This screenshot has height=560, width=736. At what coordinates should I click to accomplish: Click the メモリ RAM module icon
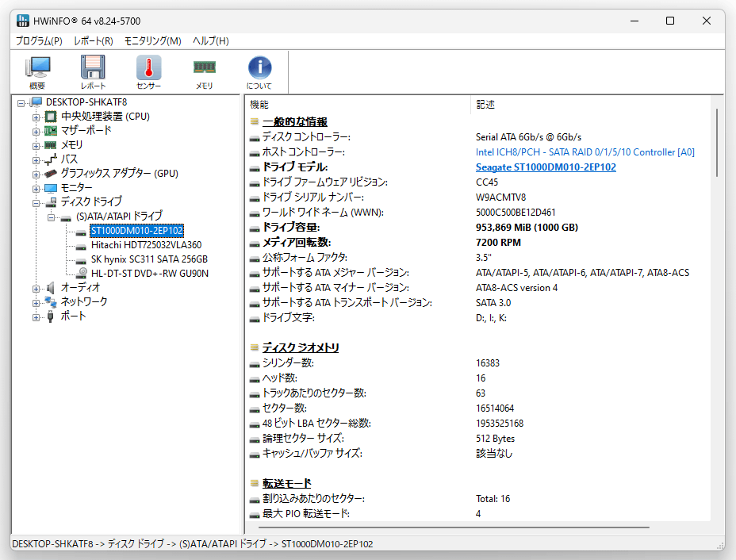(204, 72)
